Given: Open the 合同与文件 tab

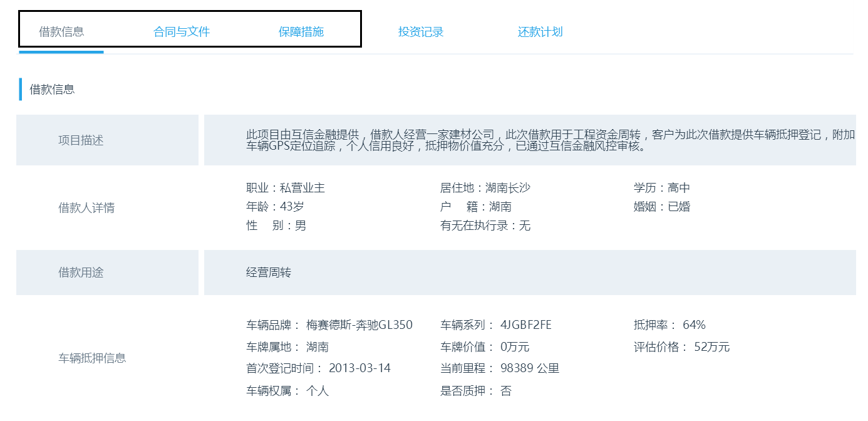Looking at the screenshot, I should coord(182,32).
